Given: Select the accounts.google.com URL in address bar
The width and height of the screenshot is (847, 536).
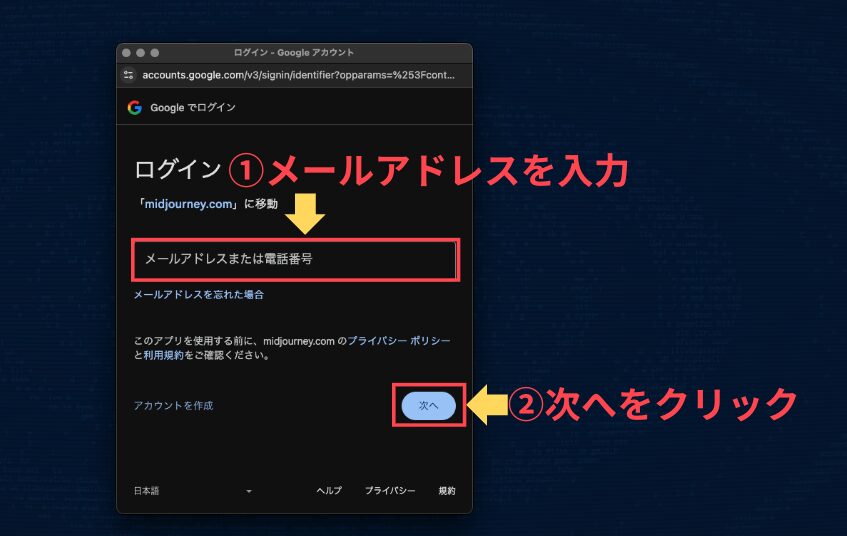Looking at the screenshot, I should tap(298, 75).
